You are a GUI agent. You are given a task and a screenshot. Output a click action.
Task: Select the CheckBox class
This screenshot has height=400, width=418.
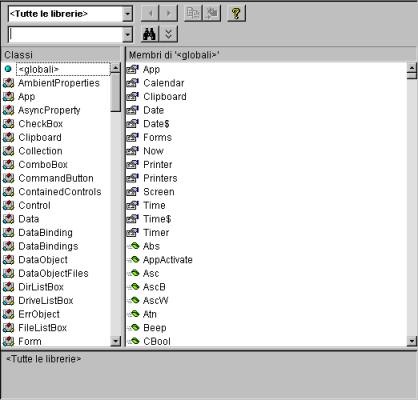[x=40, y=124]
